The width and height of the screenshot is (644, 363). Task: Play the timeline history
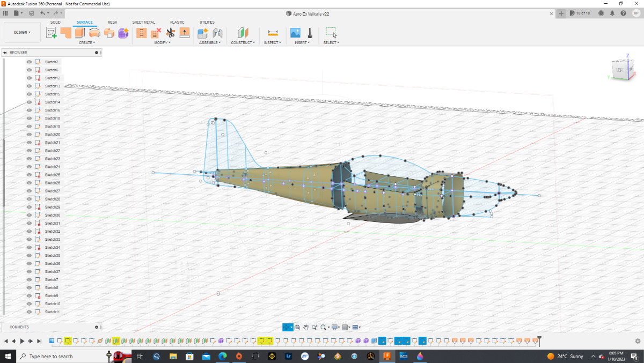point(22,341)
